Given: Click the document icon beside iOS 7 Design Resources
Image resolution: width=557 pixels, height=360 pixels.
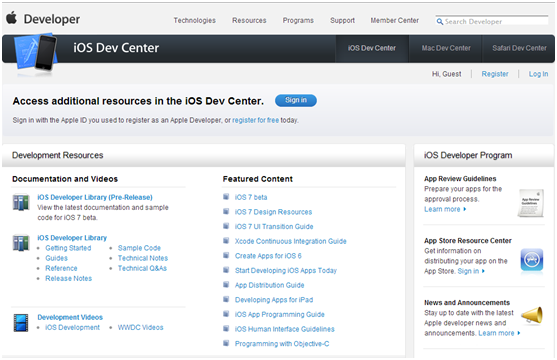Looking at the screenshot, I should 226,211.
